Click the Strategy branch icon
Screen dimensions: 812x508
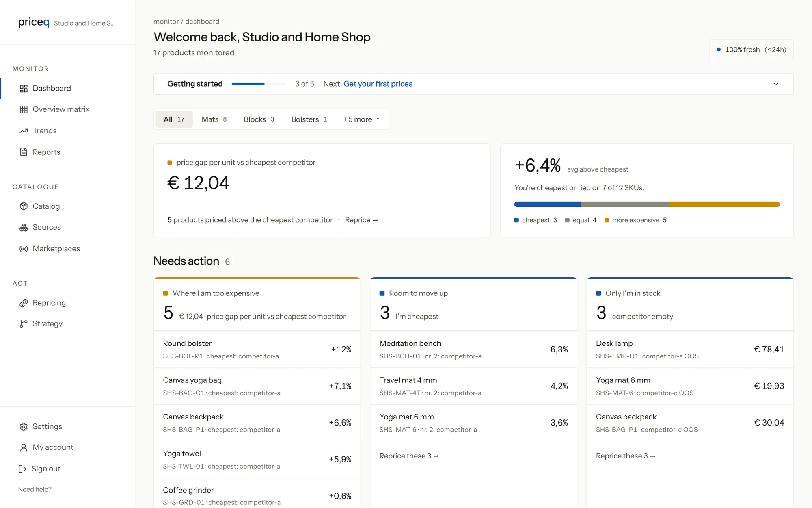[24, 324]
